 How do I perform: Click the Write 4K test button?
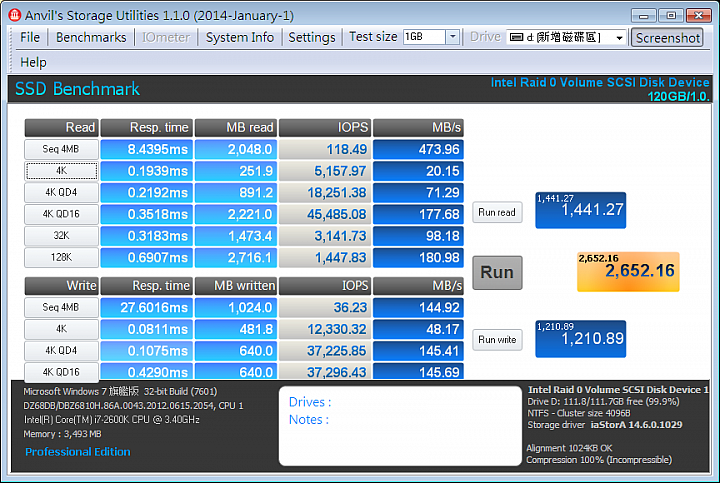[61, 329]
